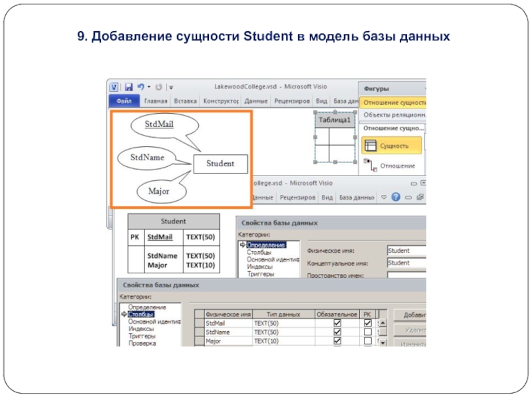The width and height of the screenshot is (532, 399).
Task: Open the Customize Quick Access Toolbar dropdown
Action: (x=171, y=87)
